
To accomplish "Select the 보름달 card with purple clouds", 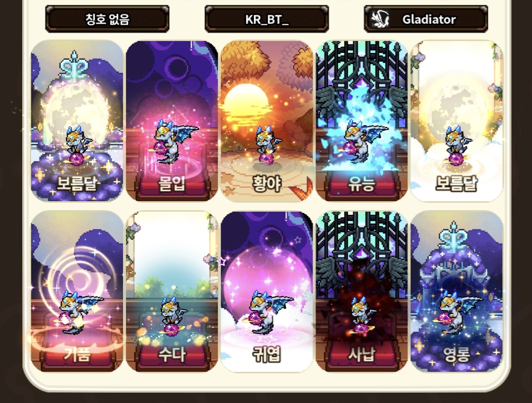I will (x=77, y=121).
